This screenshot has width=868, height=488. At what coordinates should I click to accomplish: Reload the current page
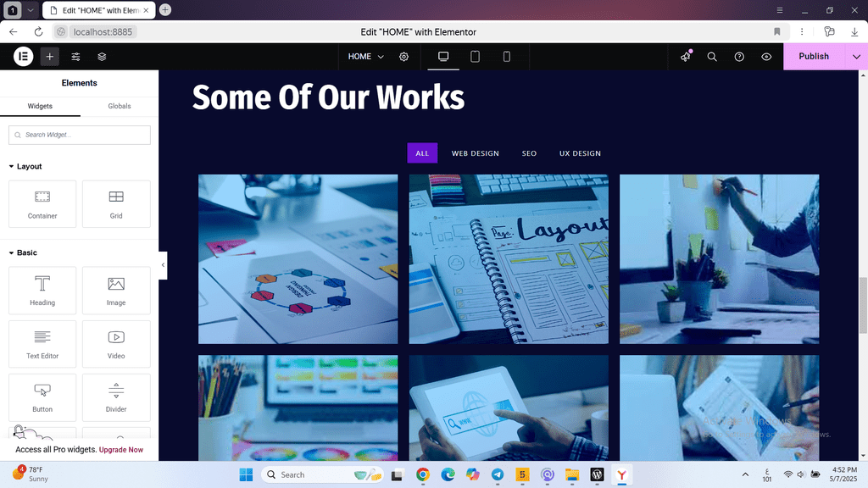(38, 32)
